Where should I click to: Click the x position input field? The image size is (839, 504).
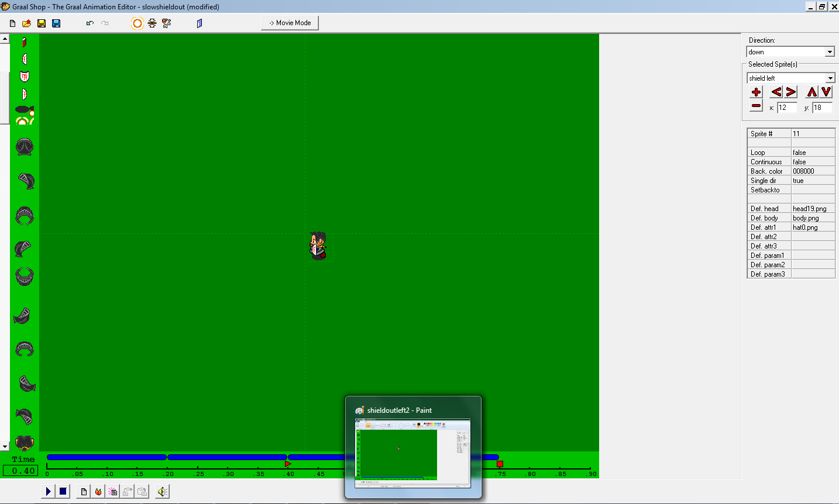[786, 108]
